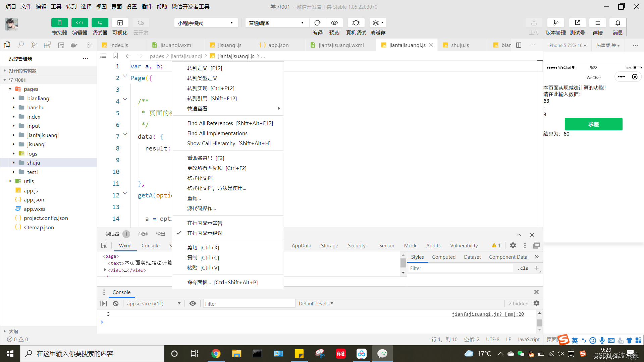The width and height of the screenshot is (644, 362).
Task: Switch to the shuju.js editor tab
Action: 460,45
